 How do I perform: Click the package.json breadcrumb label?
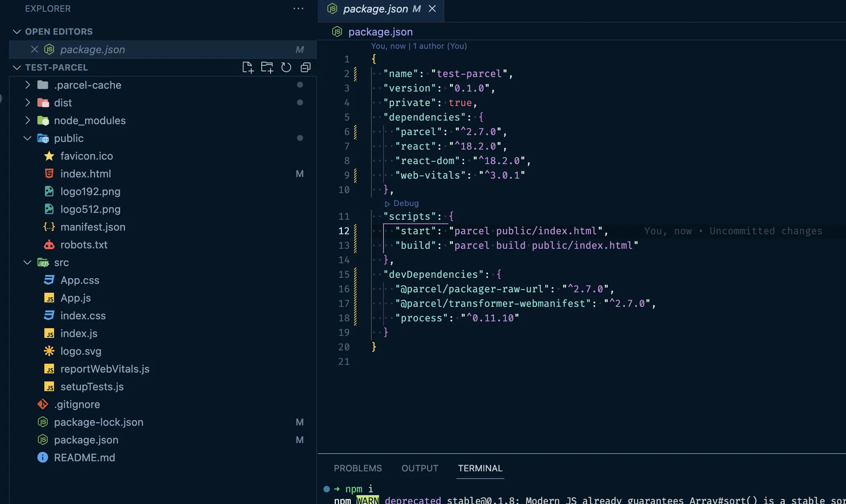[x=380, y=32]
